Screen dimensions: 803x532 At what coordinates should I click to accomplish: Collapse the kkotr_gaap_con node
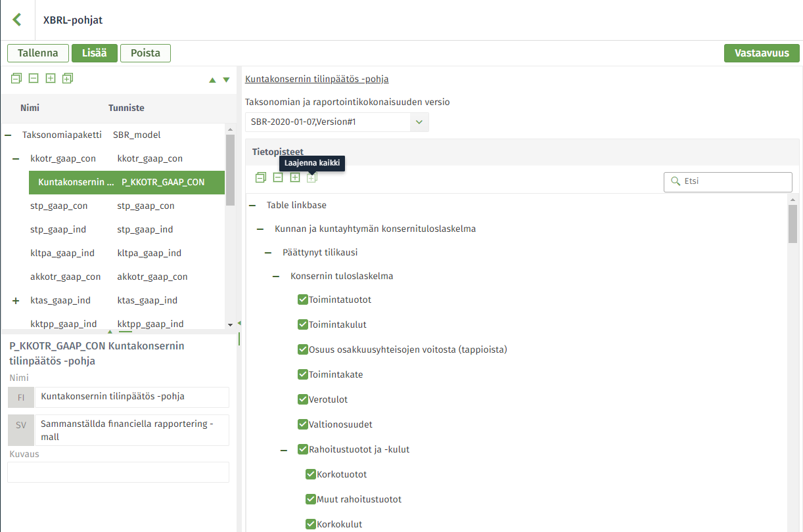(16, 158)
